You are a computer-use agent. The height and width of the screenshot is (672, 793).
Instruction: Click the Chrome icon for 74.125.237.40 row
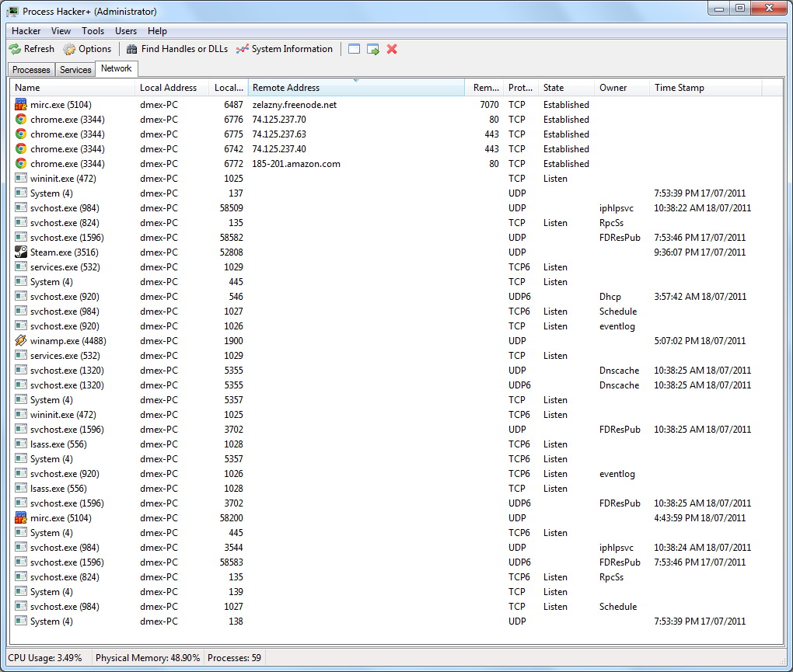21,148
